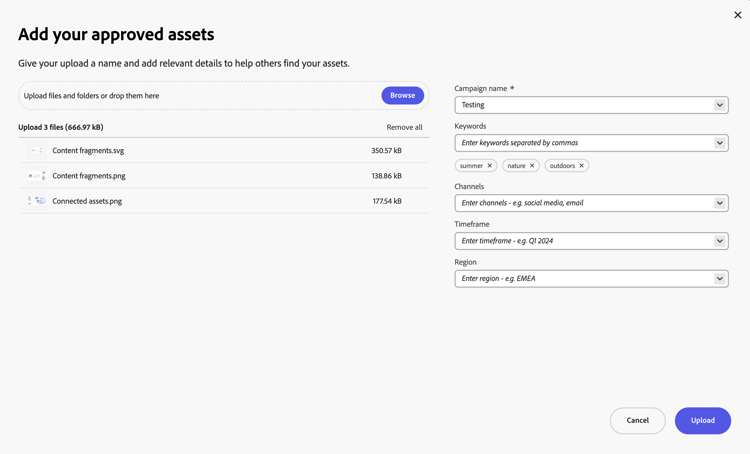
Task: Expand the Keywords dropdown arrow
Action: pyautogui.click(x=719, y=143)
